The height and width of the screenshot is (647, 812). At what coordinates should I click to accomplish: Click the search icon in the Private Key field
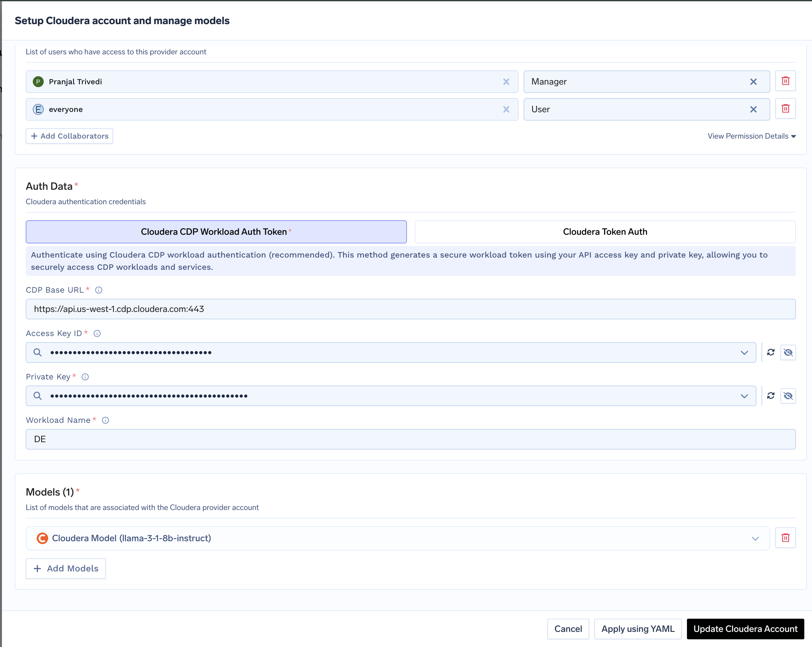pyautogui.click(x=38, y=396)
